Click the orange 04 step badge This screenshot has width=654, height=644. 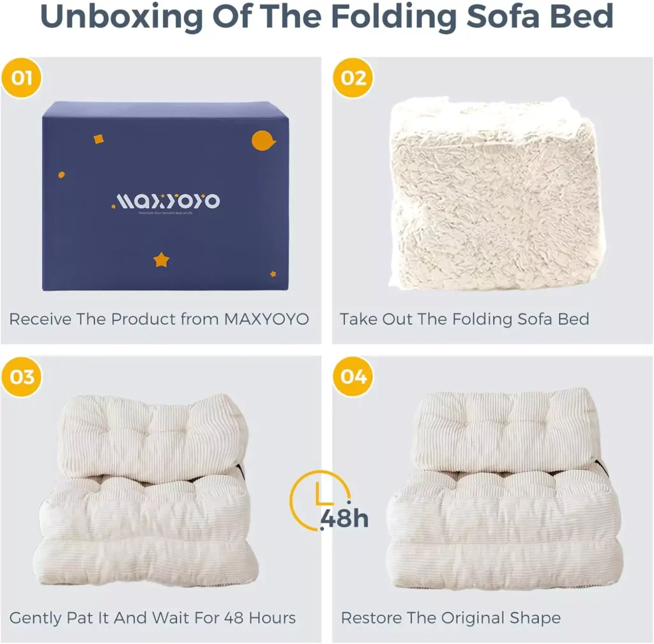point(353,377)
